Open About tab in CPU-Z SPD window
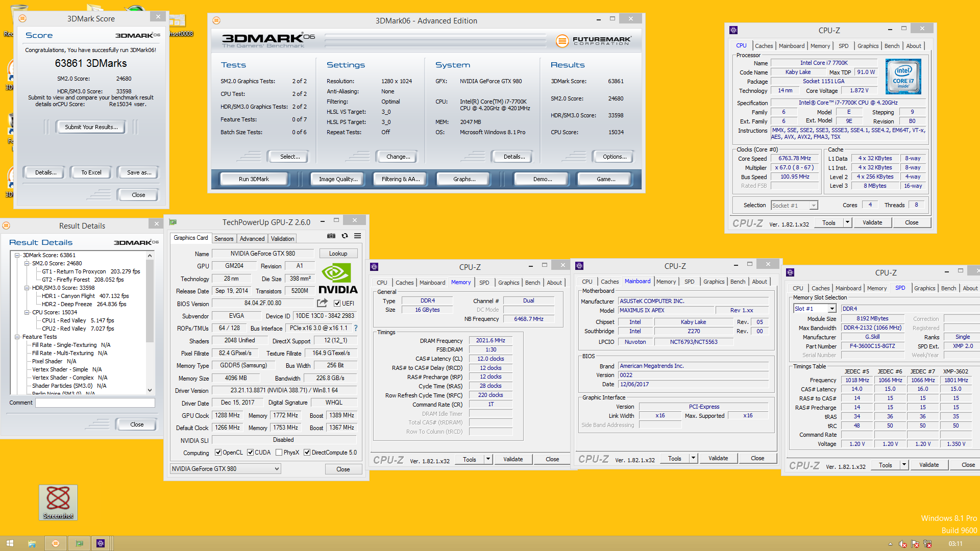Image resolution: width=980 pixels, height=551 pixels. coord(970,288)
